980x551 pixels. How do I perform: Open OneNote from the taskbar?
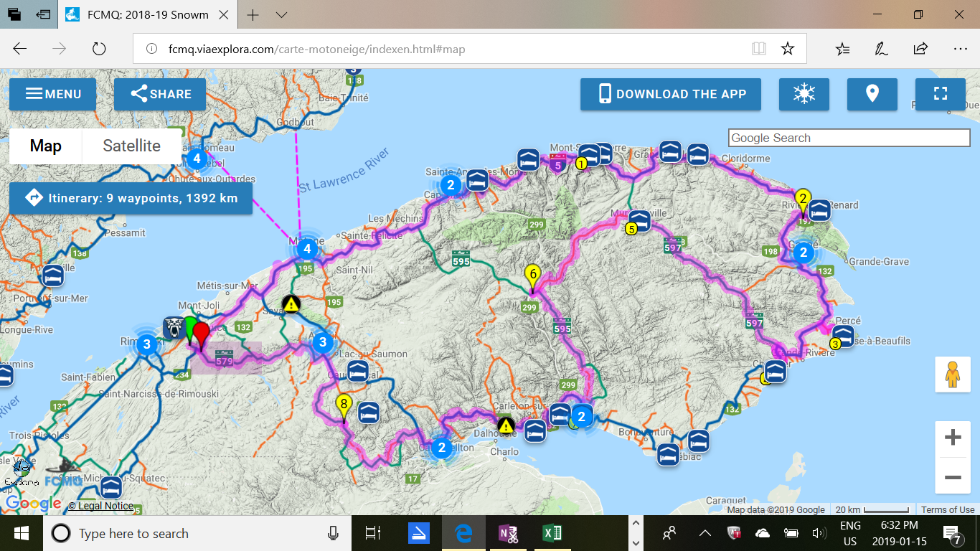pos(507,533)
